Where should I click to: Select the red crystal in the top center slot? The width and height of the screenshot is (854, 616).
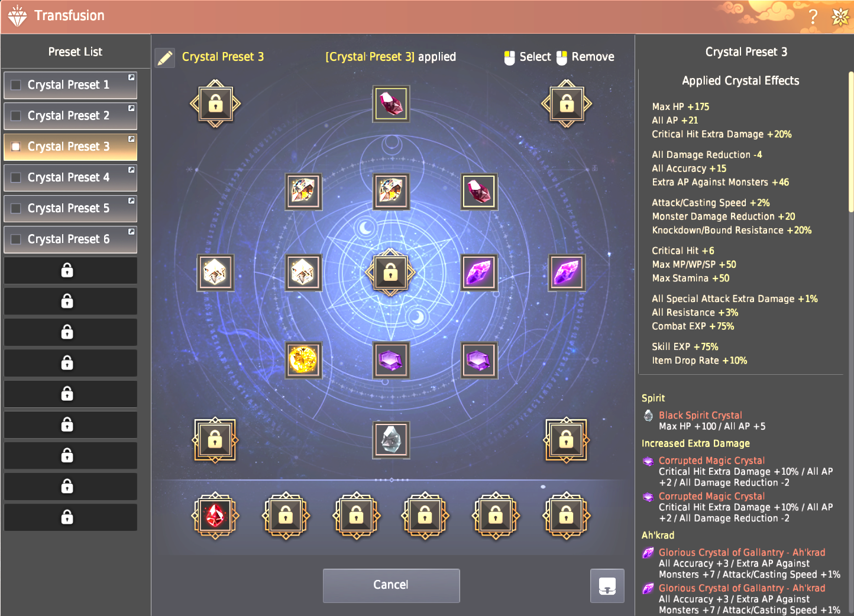pyautogui.click(x=391, y=104)
